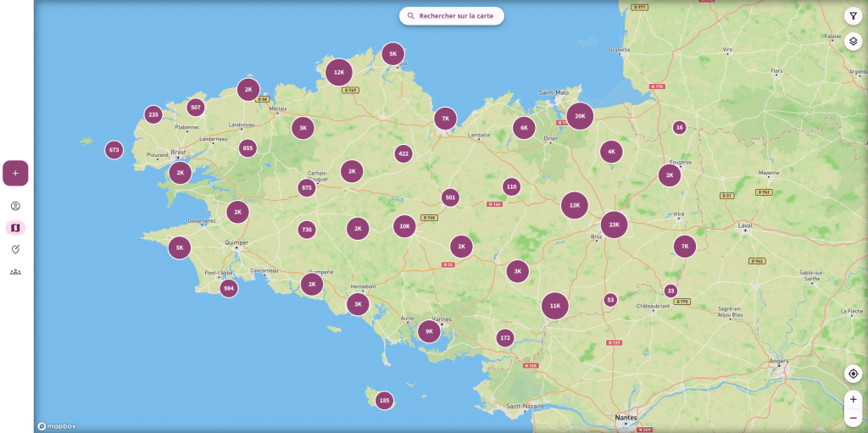Select the map view icon in sidebar
The height and width of the screenshot is (433, 868).
pyautogui.click(x=15, y=227)
